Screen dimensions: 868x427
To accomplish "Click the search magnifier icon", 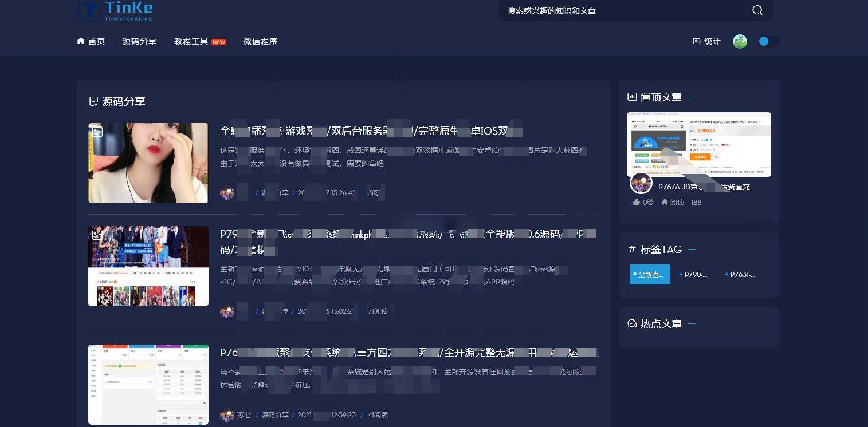I will [x=757, y=10].
